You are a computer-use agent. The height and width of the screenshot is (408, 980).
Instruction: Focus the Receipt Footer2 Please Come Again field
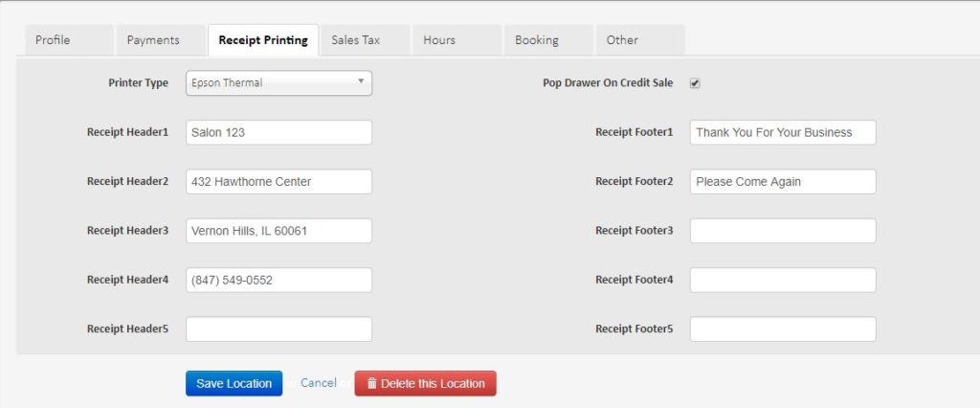[782, 182]
